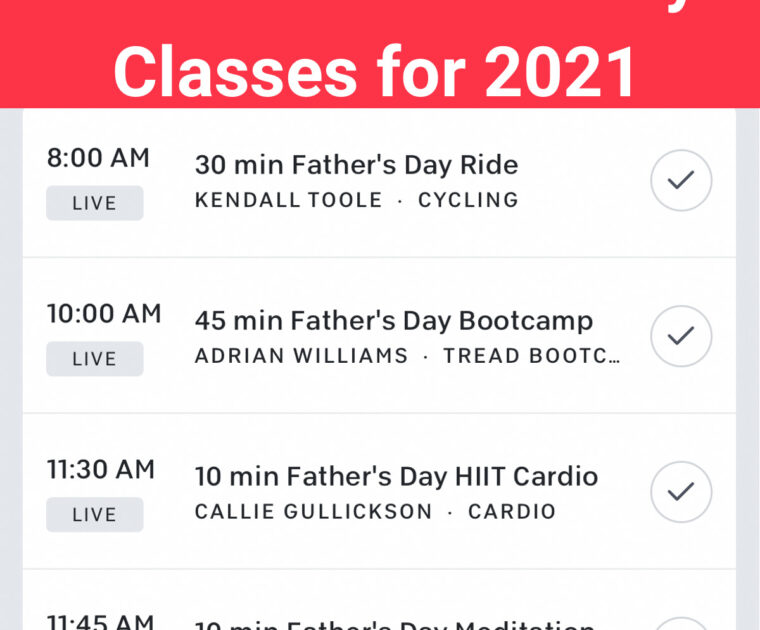Image resolution: width=760 pixels, height=630 pixels.
Task: Click the partially visible 11:45 AM time
Action: (101, 620)
